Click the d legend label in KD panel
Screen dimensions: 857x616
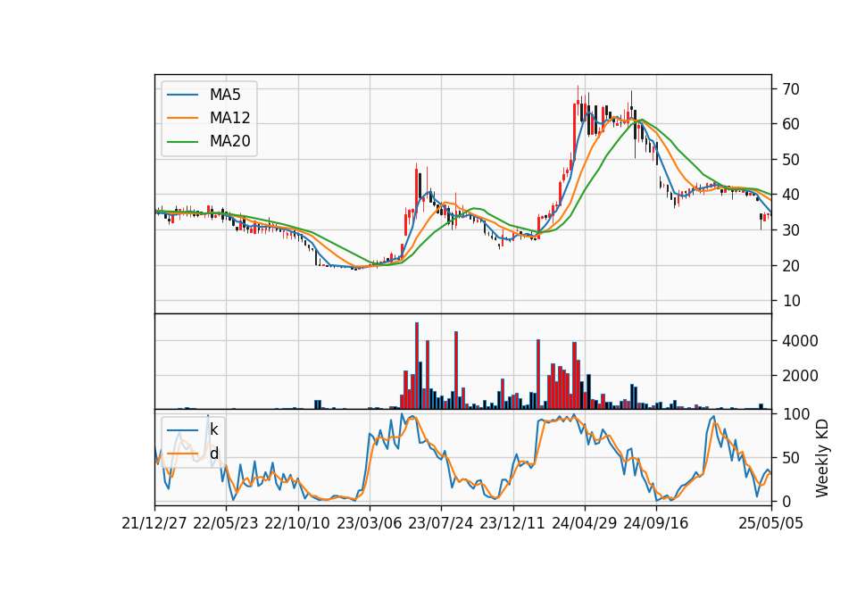coord(214,454)
